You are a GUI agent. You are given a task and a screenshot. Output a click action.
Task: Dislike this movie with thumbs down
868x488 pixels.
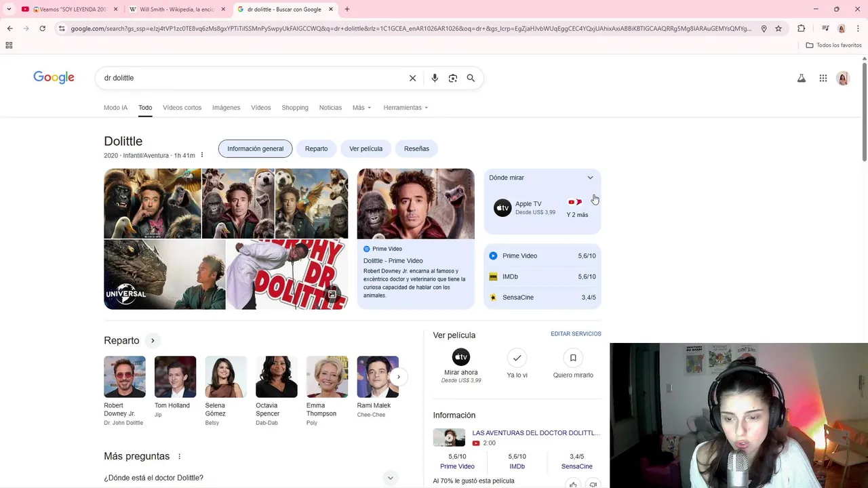click(x=593, y=484)
